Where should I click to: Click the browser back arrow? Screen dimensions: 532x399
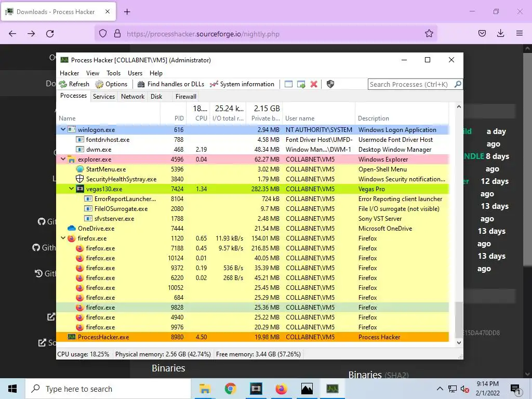12,34
